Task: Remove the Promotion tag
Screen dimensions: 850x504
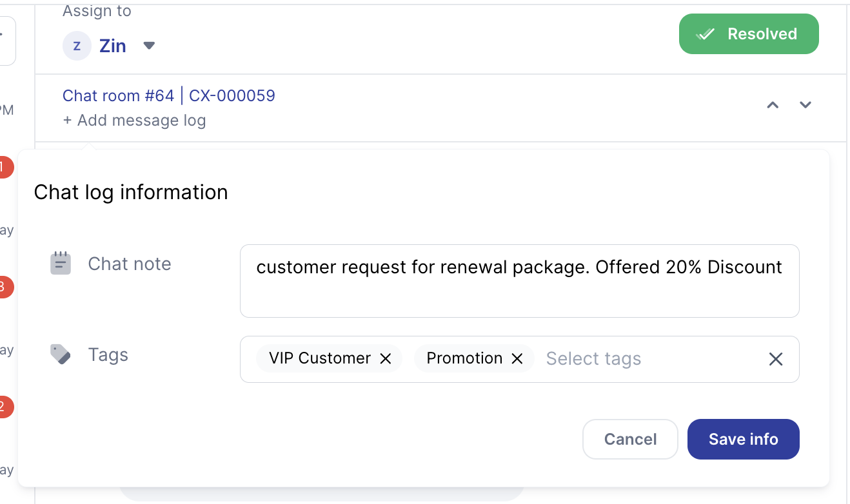Action: click(517, 359)
